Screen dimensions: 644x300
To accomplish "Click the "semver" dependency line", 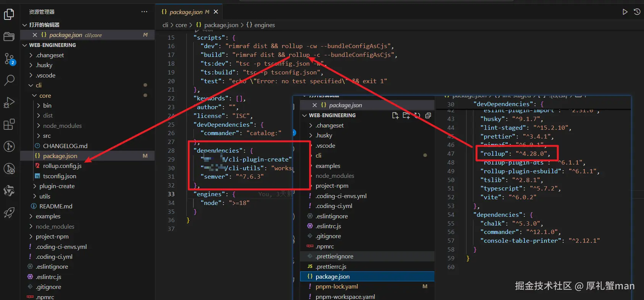I will click(x=232, y=176).
